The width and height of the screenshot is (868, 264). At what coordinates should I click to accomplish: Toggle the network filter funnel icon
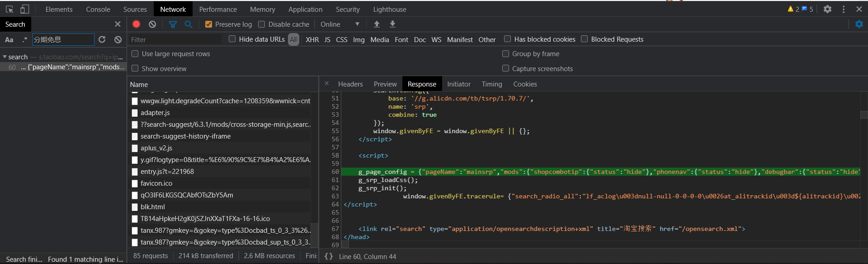(x=173, y=24)
